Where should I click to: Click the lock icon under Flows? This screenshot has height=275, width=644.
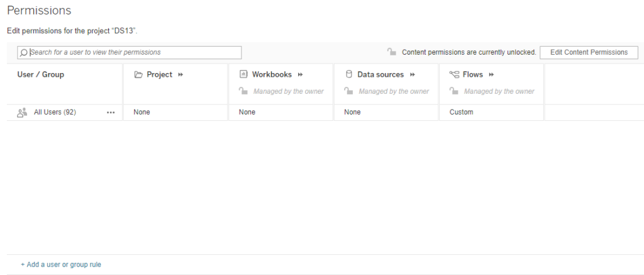coord(454,92)
